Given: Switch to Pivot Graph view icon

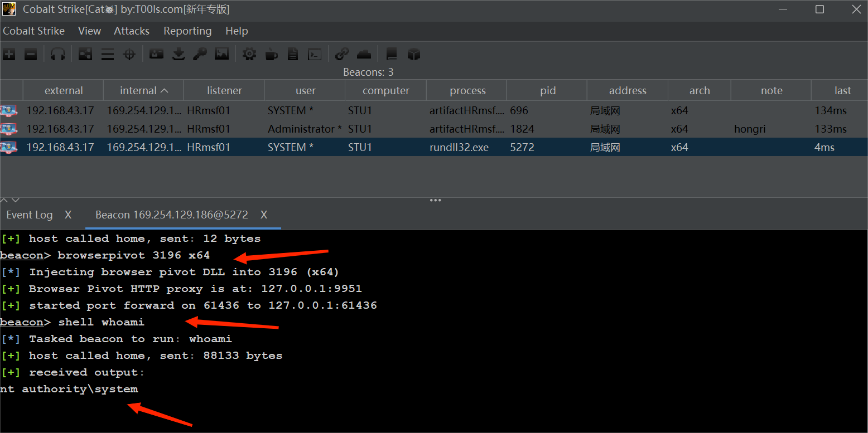Looking at the screenshot, I should (85, 54).
